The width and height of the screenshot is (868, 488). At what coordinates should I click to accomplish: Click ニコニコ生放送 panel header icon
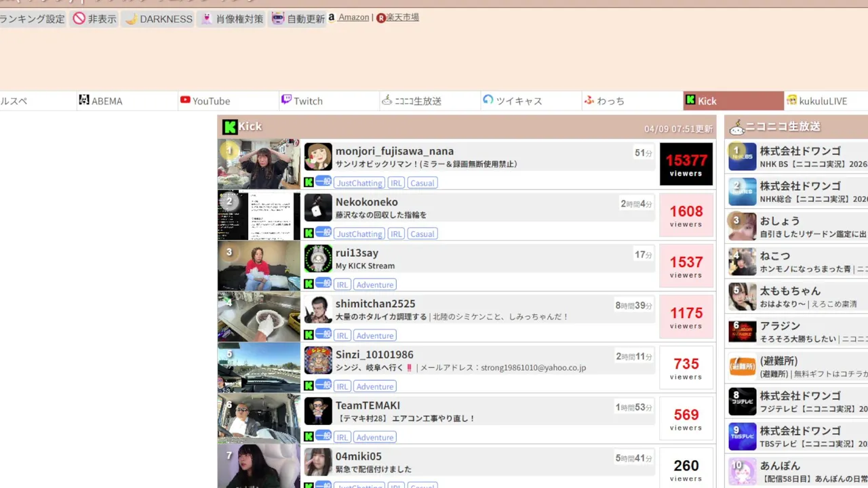click(736, 127)
